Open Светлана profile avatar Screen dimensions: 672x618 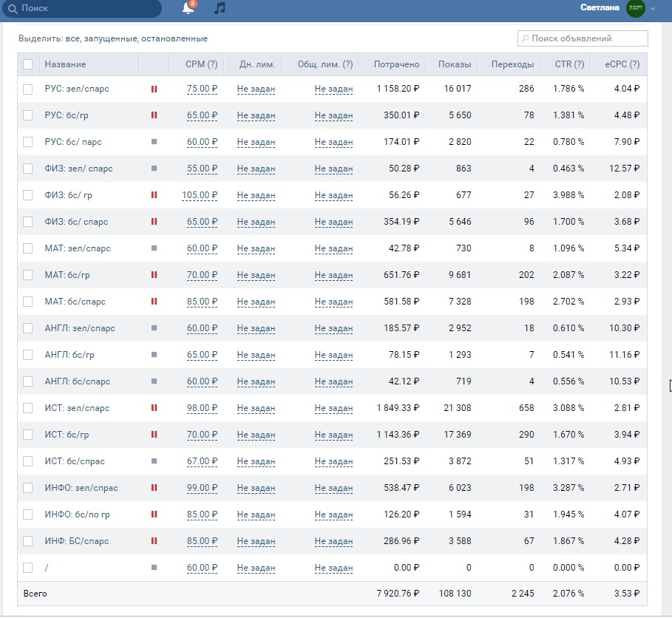tap(635, 7)
